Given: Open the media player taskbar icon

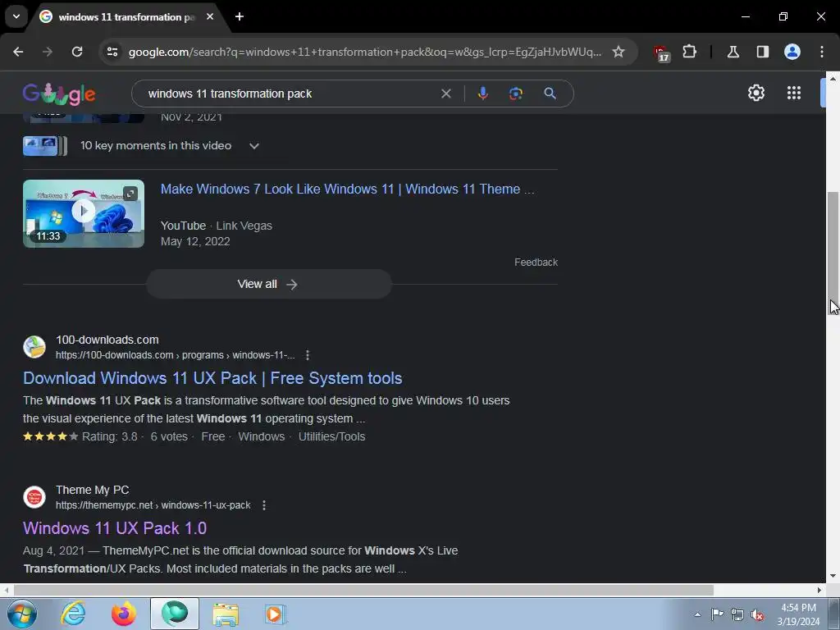Looking at the screenshot, I should (276, 614).
